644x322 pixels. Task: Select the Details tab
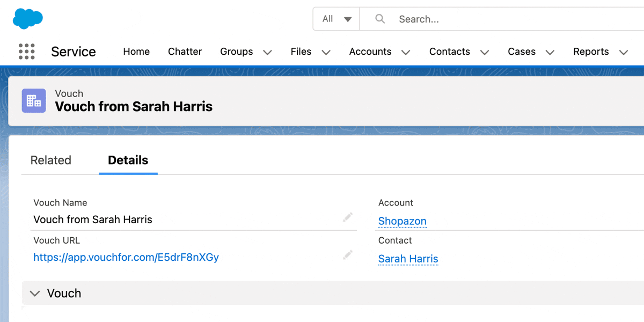pyautogui.click(x=128, y=160)
